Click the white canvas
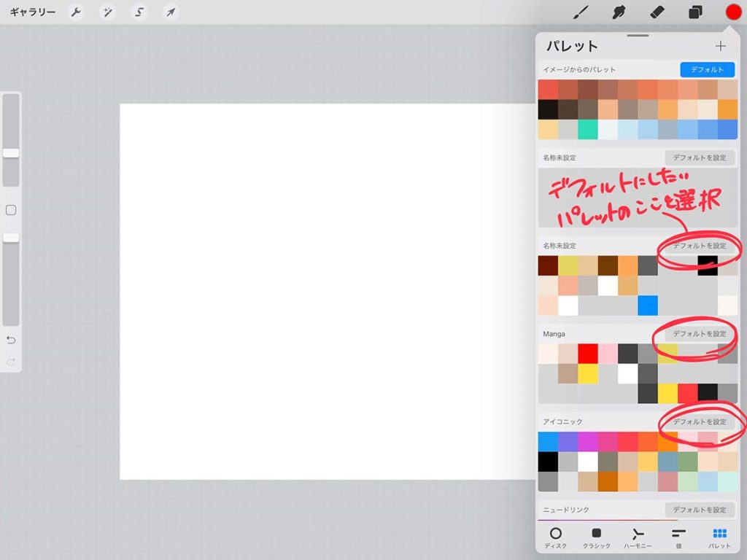The width and height of the screenshot is (747, 560). 327,292
